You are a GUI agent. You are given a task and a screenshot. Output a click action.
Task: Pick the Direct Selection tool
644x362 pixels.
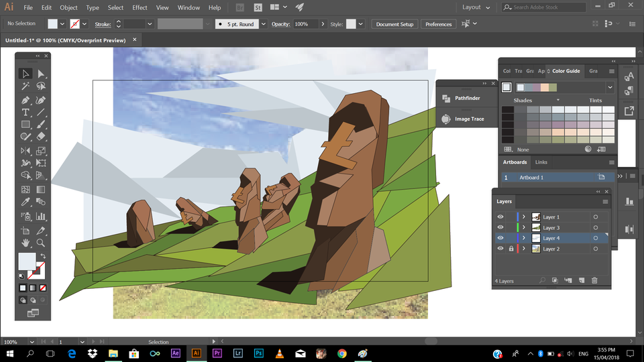point(41,74)
